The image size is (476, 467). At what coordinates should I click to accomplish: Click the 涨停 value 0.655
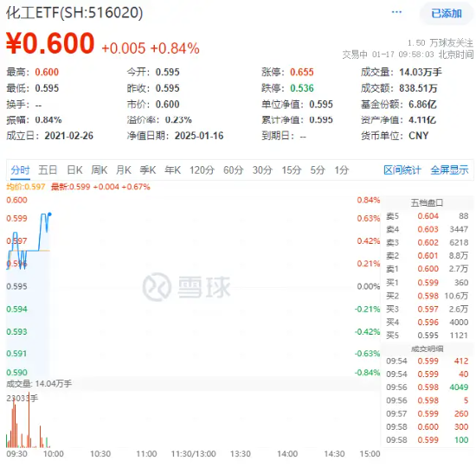[x=301, y=73]
